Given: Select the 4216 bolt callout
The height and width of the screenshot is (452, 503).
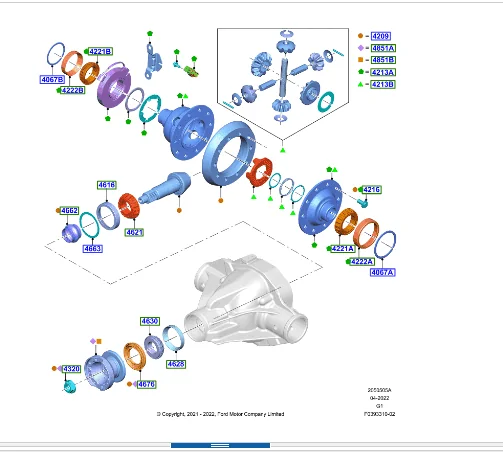Looking at the screenshot, I should click(x=371, y=190).
